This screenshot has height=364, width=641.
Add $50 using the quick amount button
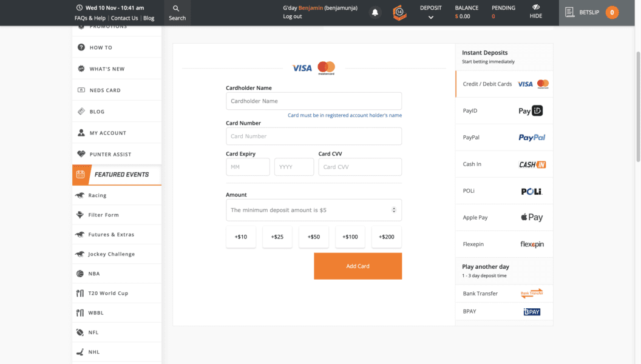[x=313, y=237]
